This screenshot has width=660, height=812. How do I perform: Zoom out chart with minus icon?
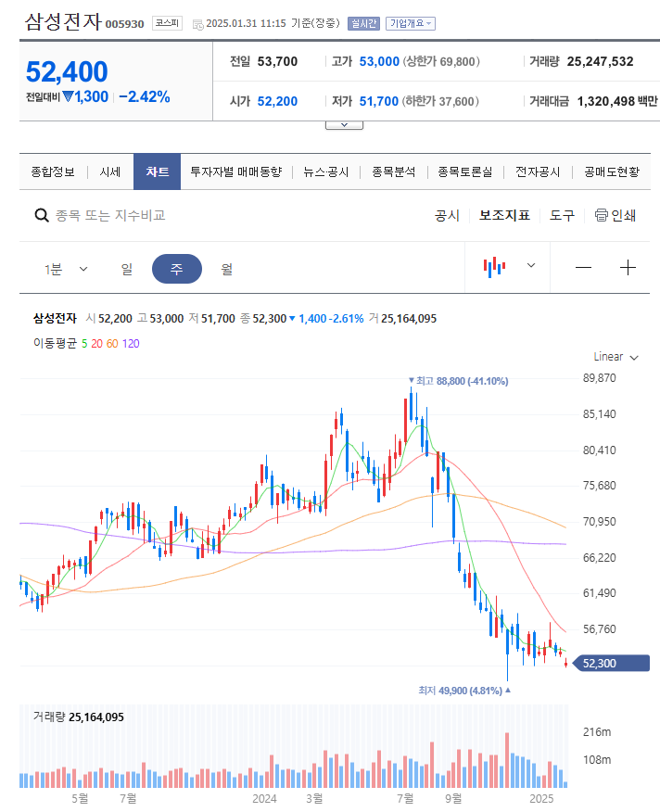pos(583,268)
